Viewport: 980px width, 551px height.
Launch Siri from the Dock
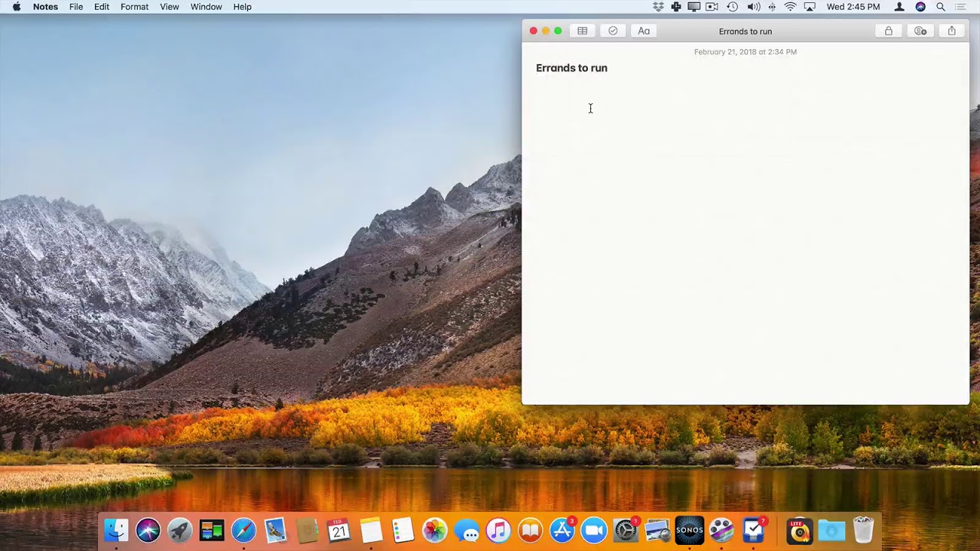pyautogui.click(x=148, y=530)
